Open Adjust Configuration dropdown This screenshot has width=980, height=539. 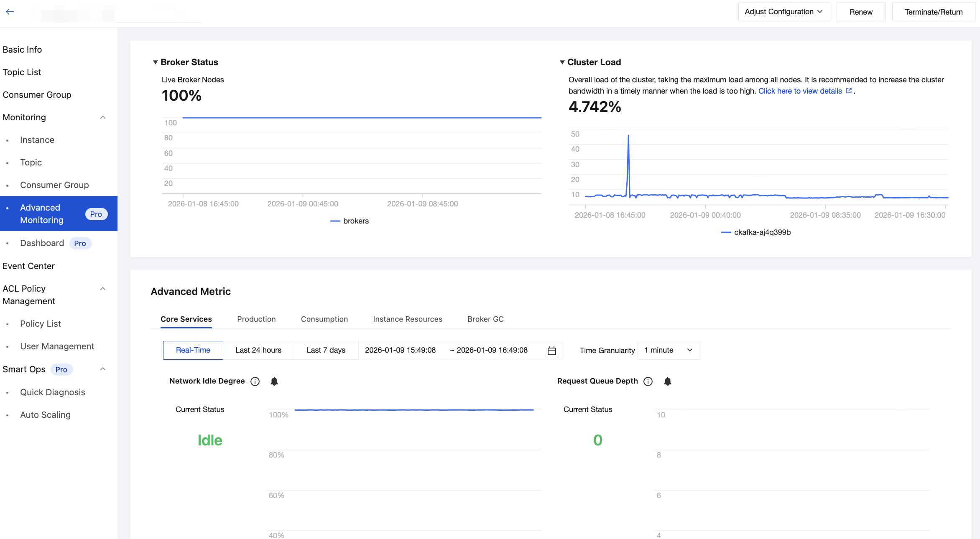click(x=783, y=12)
